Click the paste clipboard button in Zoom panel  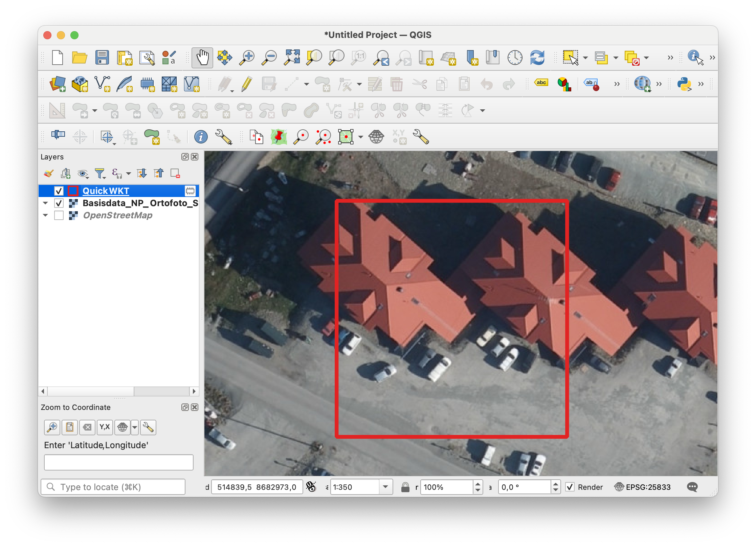(70, 427)
